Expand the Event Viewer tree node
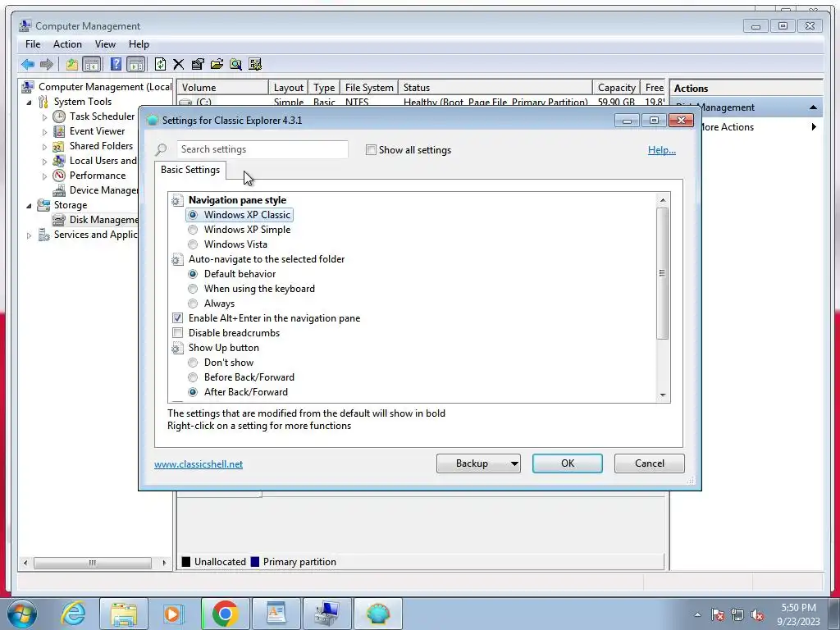The image size is (840, 630). tap(44, 132)
